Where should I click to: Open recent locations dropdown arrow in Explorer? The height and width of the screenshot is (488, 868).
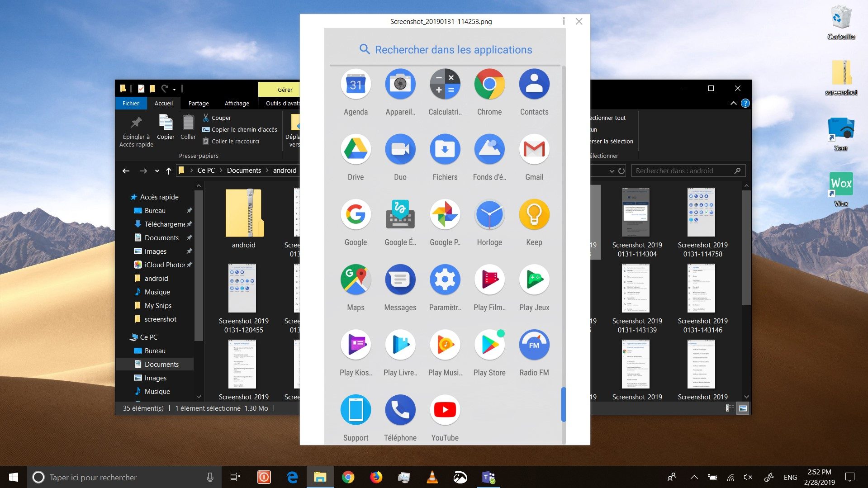tap(157, 171)
